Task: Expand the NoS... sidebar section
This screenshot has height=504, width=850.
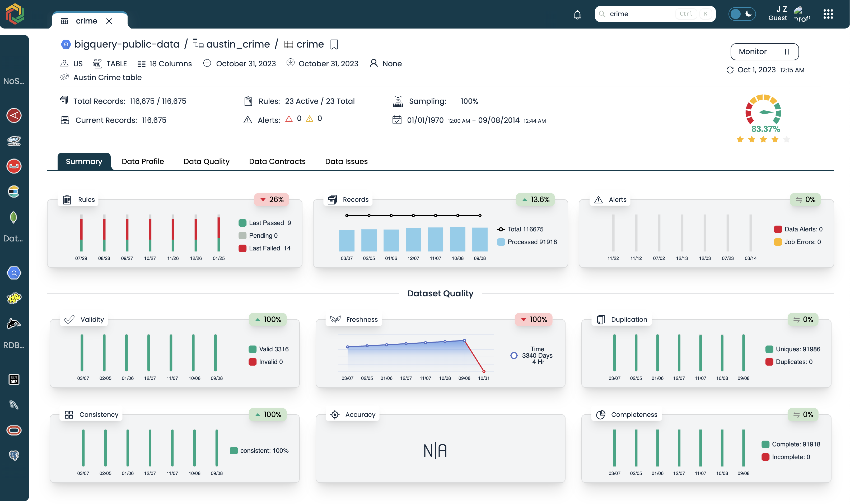Action: click(13, 81)
